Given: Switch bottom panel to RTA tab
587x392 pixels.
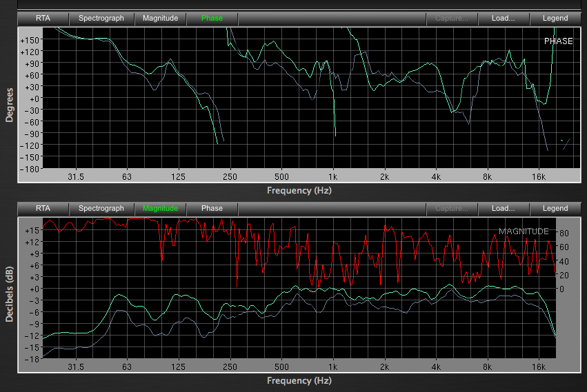Looking at the screenshot, I should point(43,208).
